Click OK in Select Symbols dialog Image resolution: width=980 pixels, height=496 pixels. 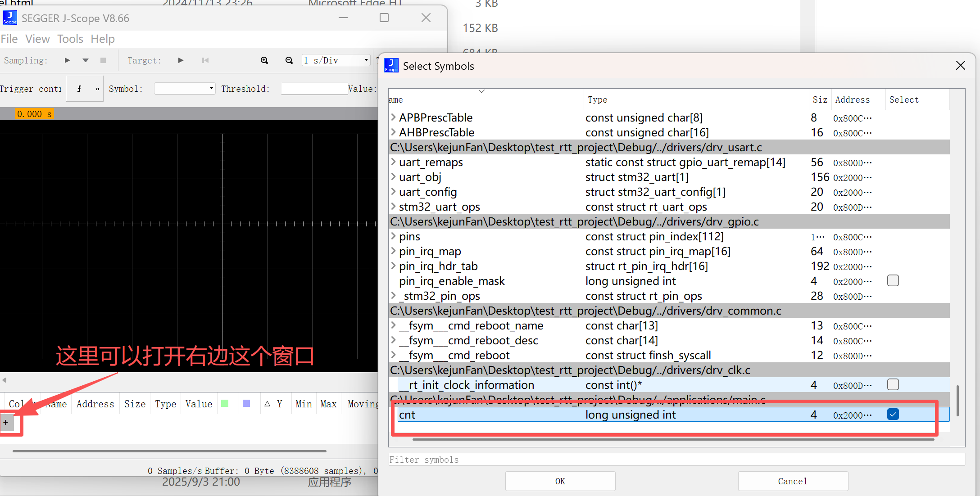(560, 481)
